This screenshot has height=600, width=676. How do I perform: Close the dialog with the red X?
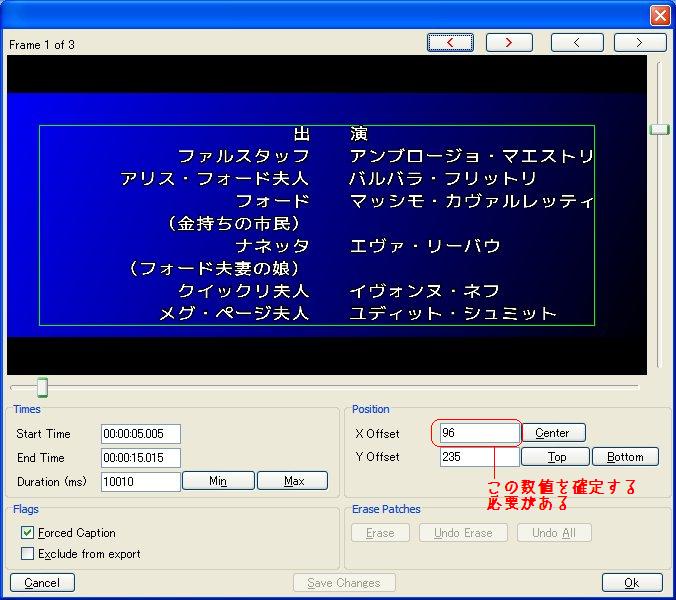click(660, 16)
